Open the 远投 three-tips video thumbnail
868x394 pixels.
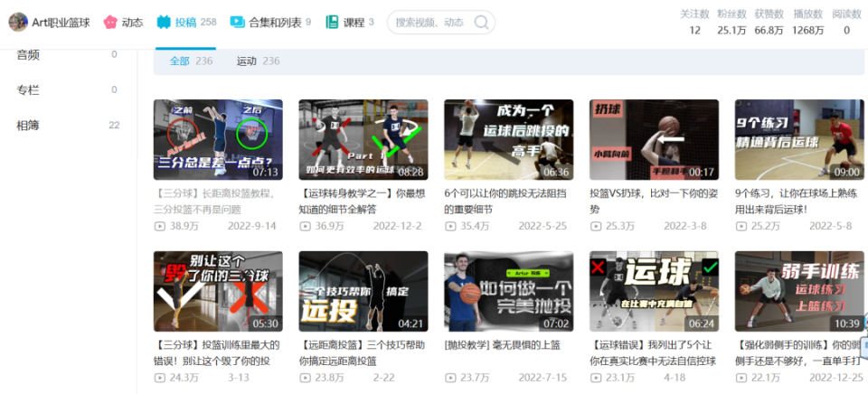pos(363,292)
